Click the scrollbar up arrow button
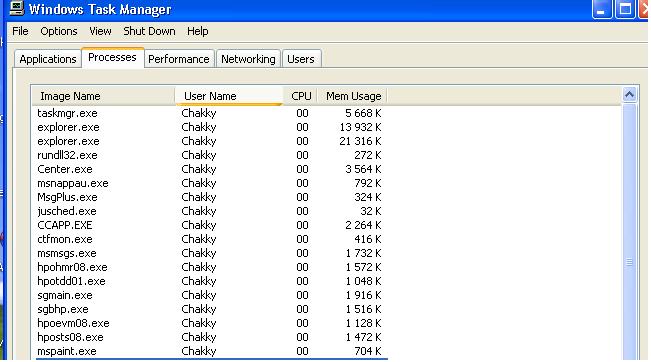The width and height of the screenshot is (651, 362). pyautogui.click(x=629, y=95)
